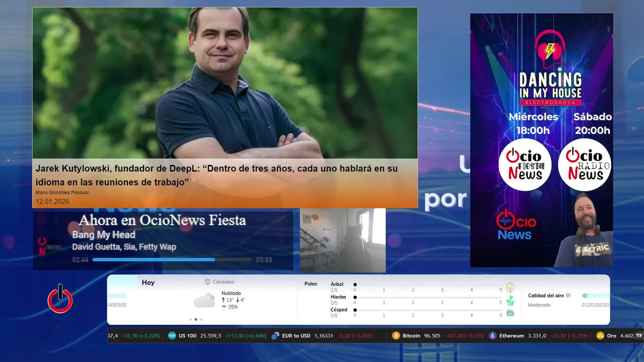Select the middle weather carousel dot

[x=196, y=319]
